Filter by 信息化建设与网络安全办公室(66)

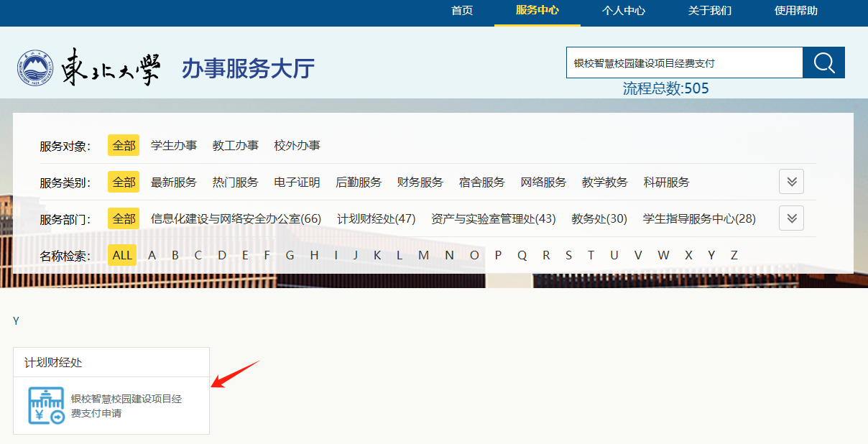236,219
